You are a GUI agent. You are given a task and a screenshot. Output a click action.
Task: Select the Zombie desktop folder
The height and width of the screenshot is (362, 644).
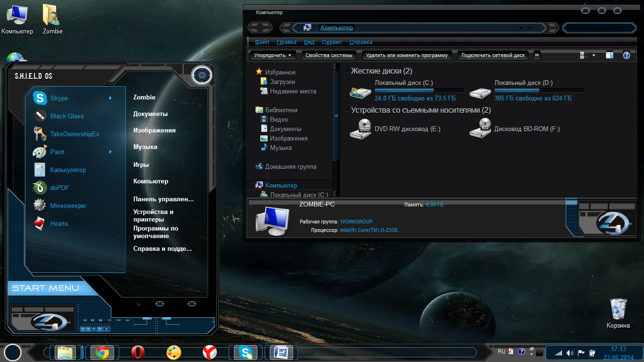tap(52, 19)
